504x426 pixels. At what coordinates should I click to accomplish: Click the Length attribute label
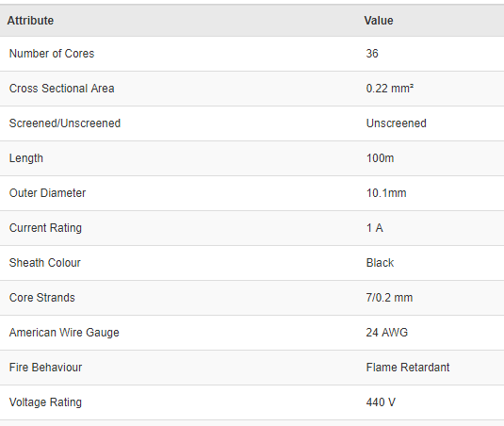pyautogui.click(x=25, y=158)
